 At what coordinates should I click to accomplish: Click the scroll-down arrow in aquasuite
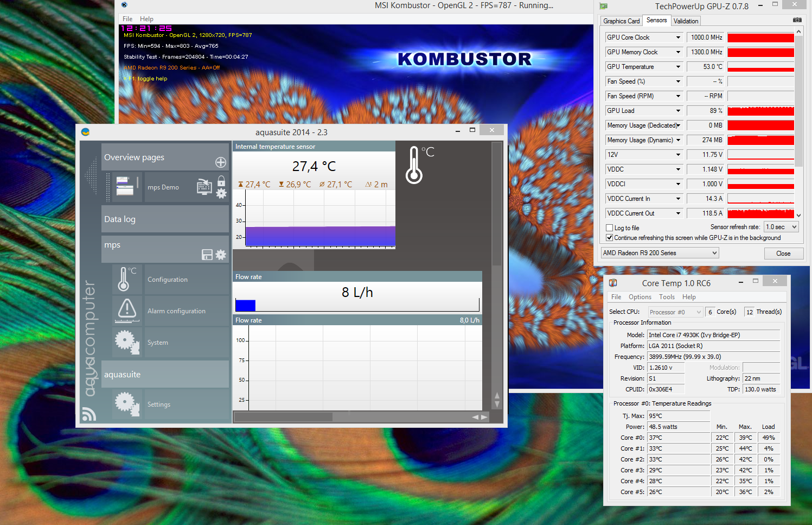tap(497, 404)
